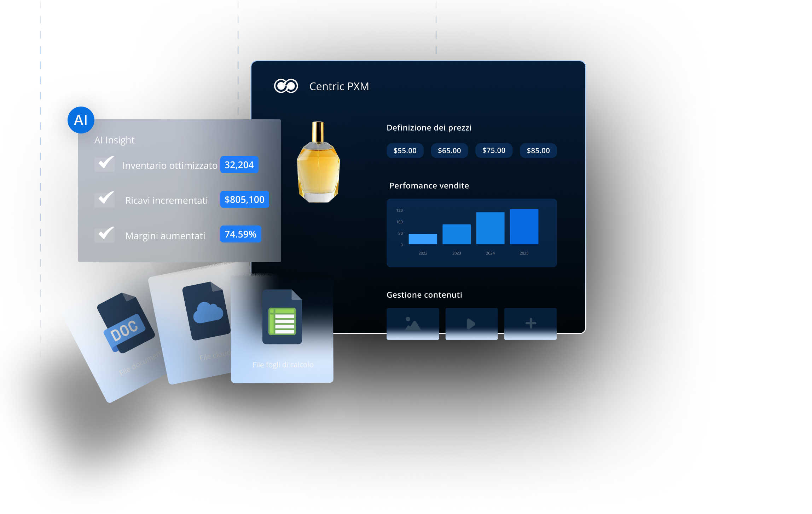Toggle the Inventario ottimizzato checkbox
The image size is (812, 514).
point(104,164)
